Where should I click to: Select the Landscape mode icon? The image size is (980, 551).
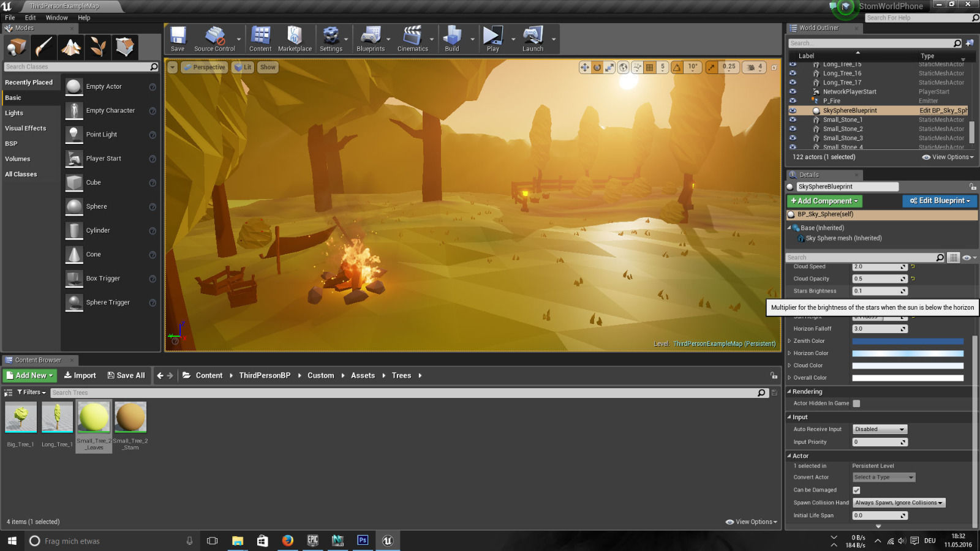(71, 47)
